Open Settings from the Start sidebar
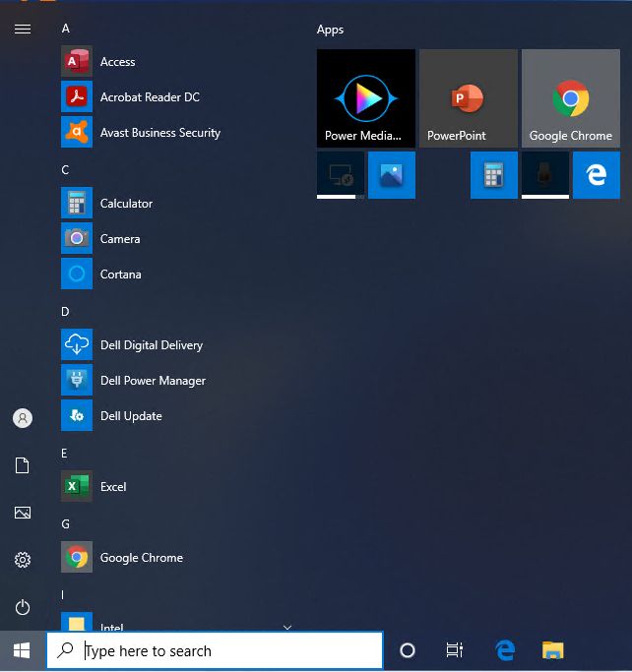This screenshot has height=672, width=632. tap(23, 560)
